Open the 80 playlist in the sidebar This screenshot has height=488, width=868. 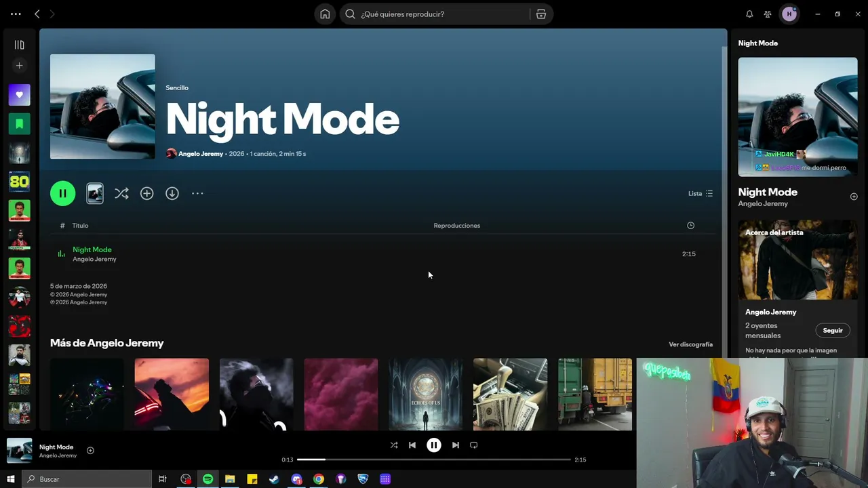tap(19, 182)
